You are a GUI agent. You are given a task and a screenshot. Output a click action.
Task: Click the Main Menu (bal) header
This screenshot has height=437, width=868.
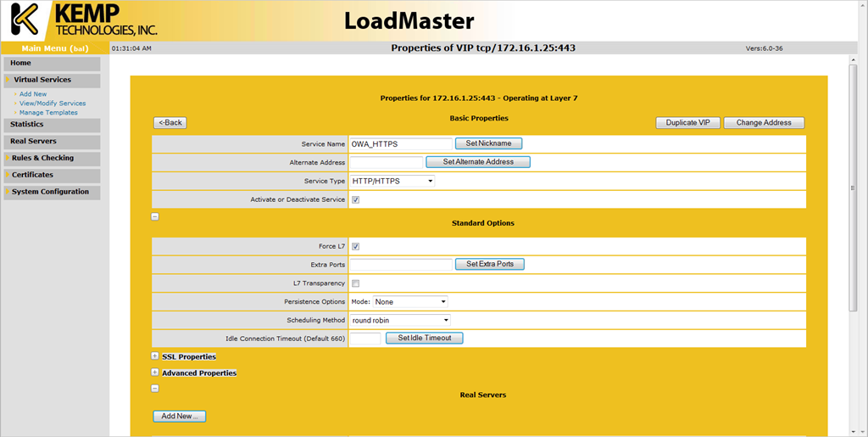[x=55, y=48]
